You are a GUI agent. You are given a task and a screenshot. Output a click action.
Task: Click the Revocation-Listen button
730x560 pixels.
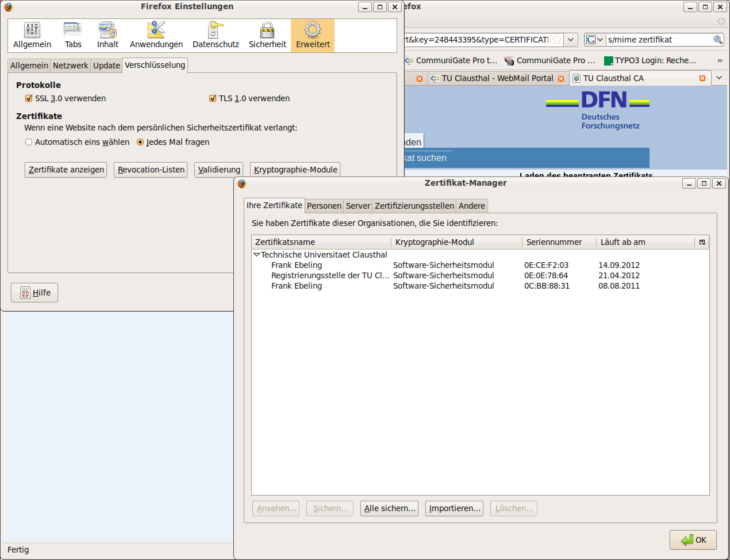[151, 170]
